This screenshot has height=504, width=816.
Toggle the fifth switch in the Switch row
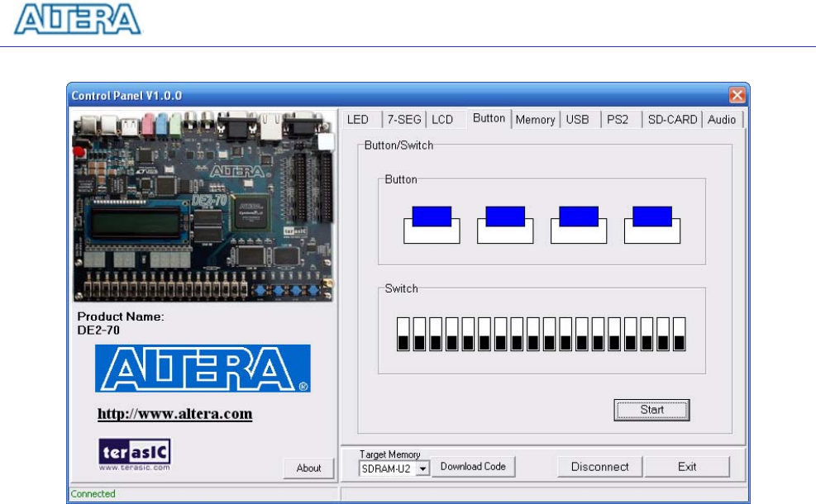click(468, 335)
